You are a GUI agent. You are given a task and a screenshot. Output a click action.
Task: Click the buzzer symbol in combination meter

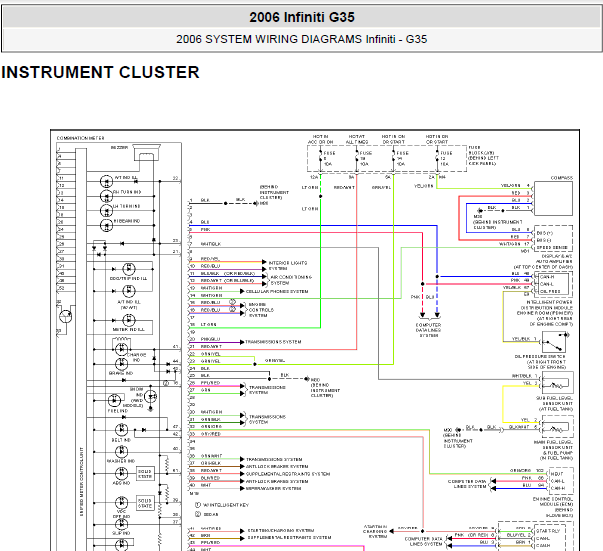pos(147,153)
